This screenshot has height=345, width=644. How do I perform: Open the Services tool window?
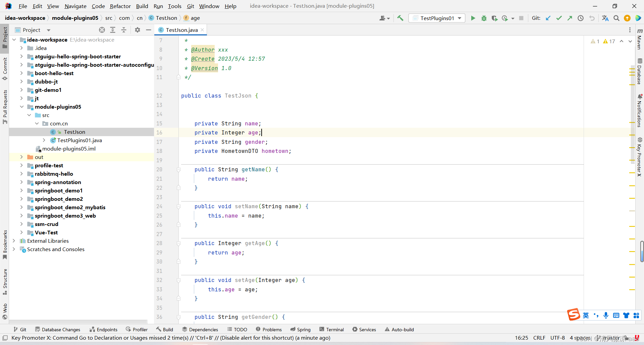click(364, 330)
